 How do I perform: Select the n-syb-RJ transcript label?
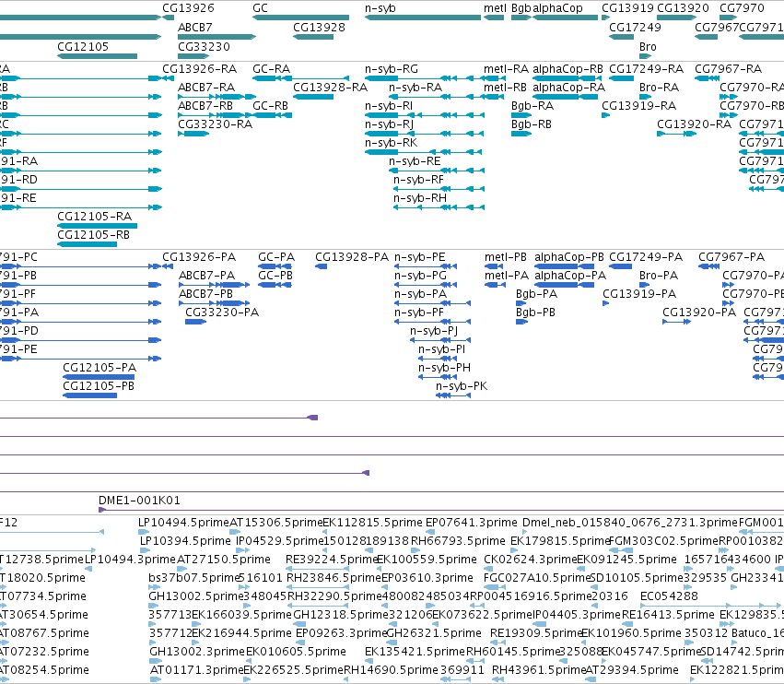click(x=390, y=124)
